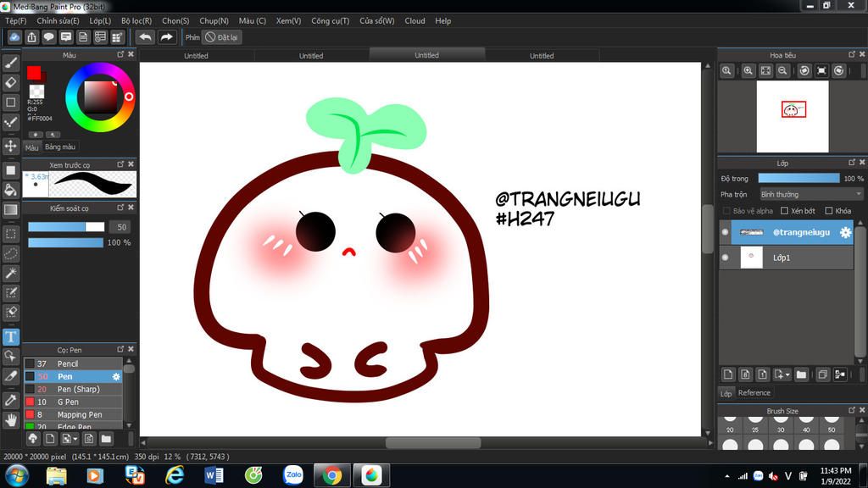
Task: Click the export/share icon in toolbar
Action: pos(31,37)
